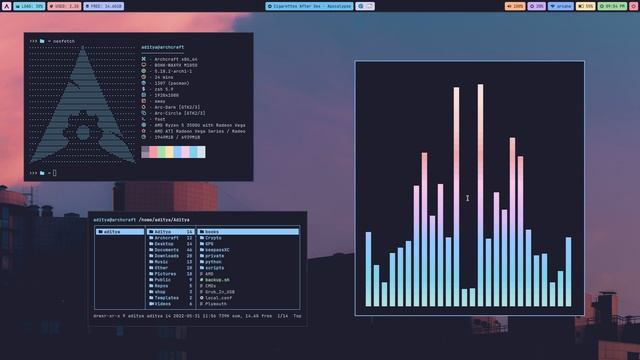Pick the pink swatch in neofetch palette
The image size is (640, 360).
click(153, 152)
